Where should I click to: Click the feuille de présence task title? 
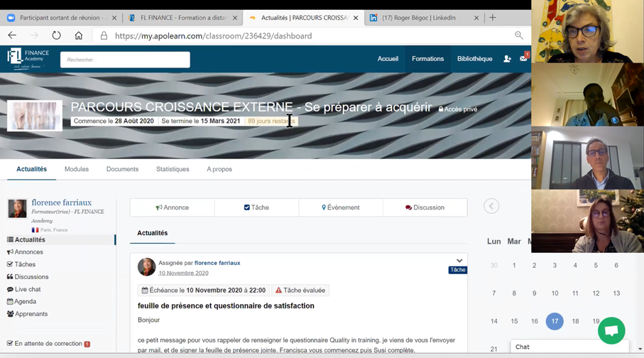point(226,306)
